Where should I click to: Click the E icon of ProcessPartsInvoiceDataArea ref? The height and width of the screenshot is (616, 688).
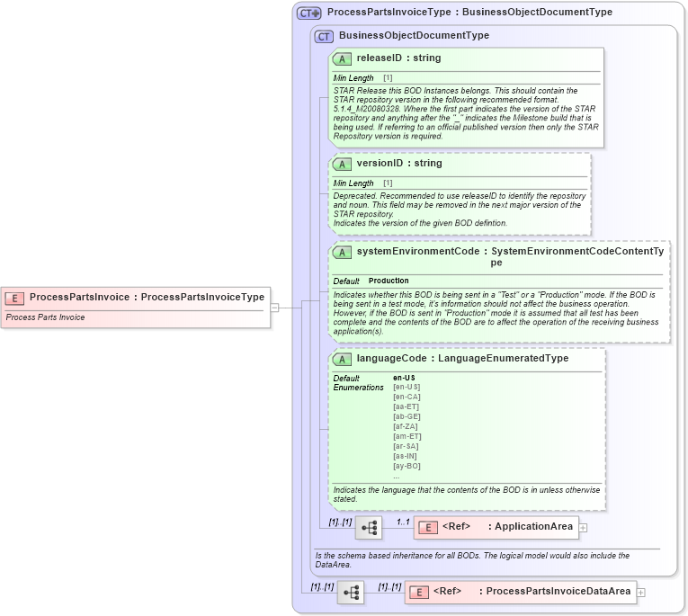419,593
